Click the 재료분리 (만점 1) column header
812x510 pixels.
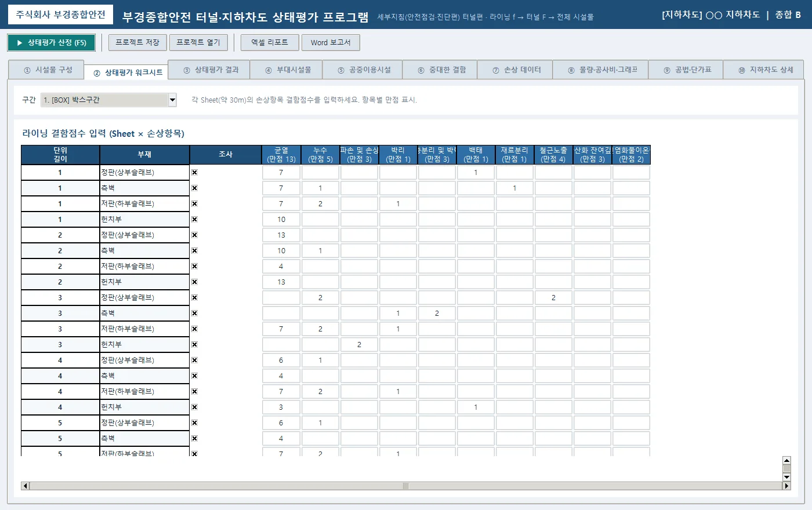tap(514, 155)
